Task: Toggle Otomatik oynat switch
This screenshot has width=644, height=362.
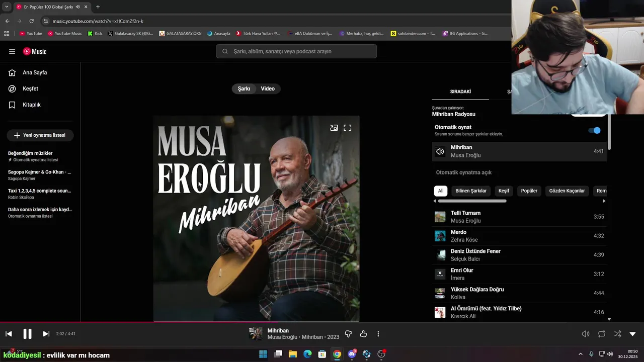Action: tap(595, 130)
